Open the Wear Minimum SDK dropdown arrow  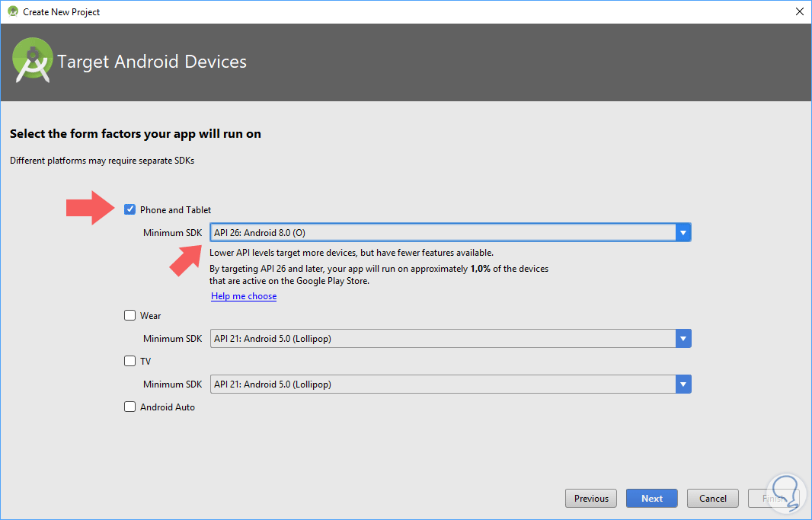pos(683,339)
